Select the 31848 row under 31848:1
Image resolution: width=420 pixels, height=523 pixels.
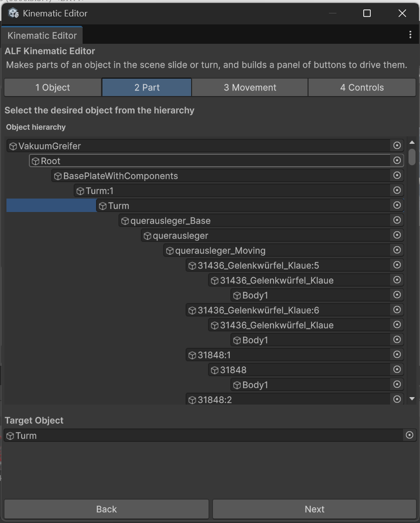[306, 370]
